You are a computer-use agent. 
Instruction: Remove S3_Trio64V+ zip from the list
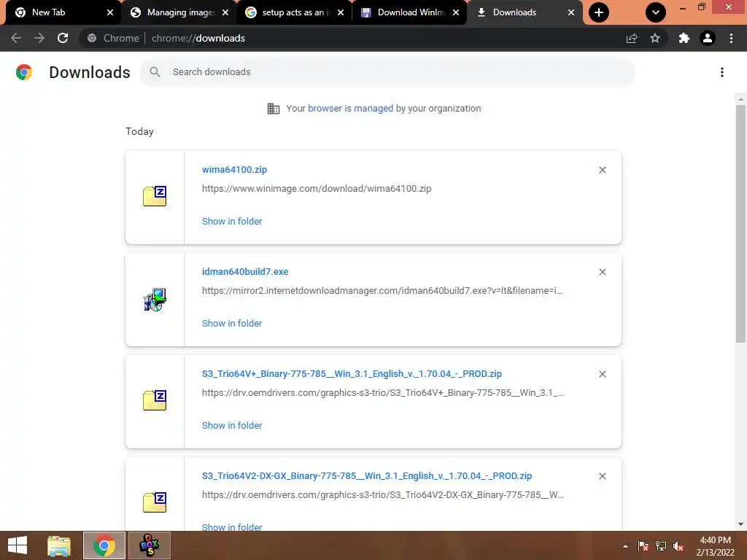click(x=603, y=374)
